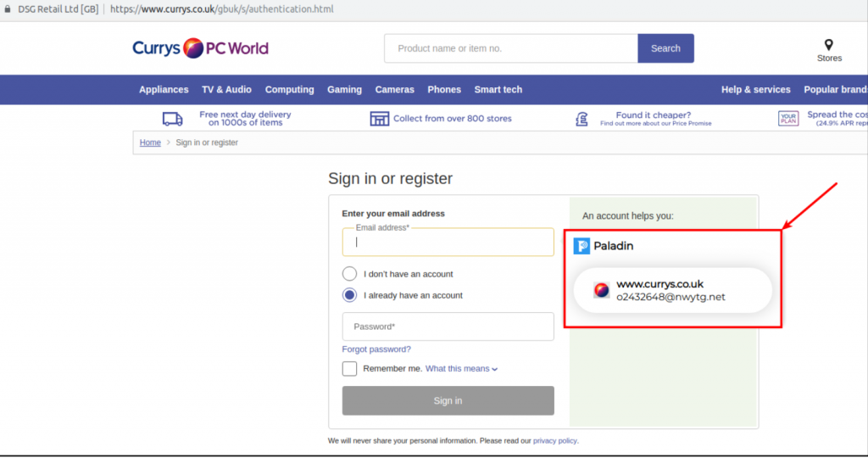The width and height of the screenshot is (868, 458).
Task: Click the Your Plan icon
Action: pos(788,119)
